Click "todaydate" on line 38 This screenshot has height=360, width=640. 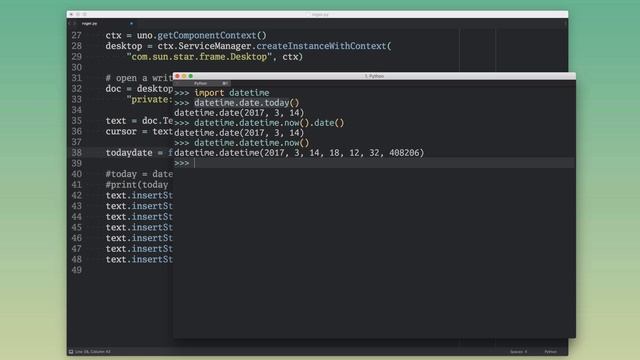tap(129, 153)
